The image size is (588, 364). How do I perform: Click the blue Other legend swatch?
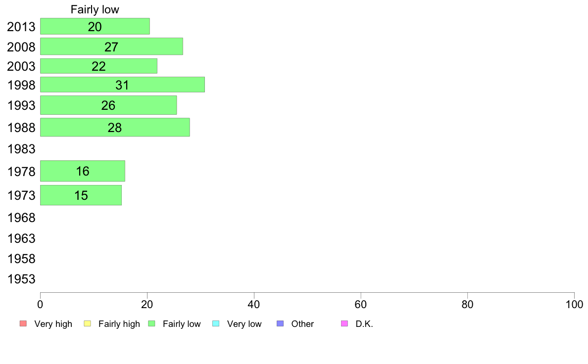click(280, 323)
